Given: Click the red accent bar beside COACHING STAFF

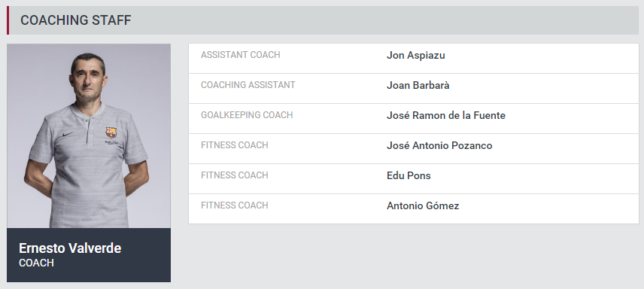Looking at the screenshot, I should (8, 20).
